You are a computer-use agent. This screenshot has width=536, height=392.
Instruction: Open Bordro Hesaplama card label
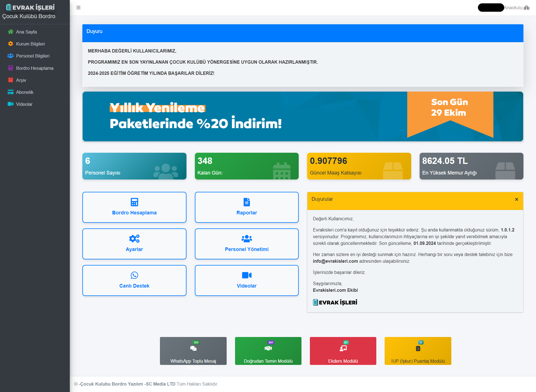[134, 213]
